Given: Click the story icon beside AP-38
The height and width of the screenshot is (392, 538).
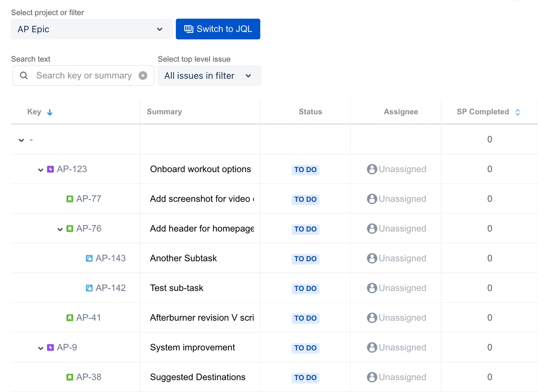Looking at the screenshot, I should [70, 377].
